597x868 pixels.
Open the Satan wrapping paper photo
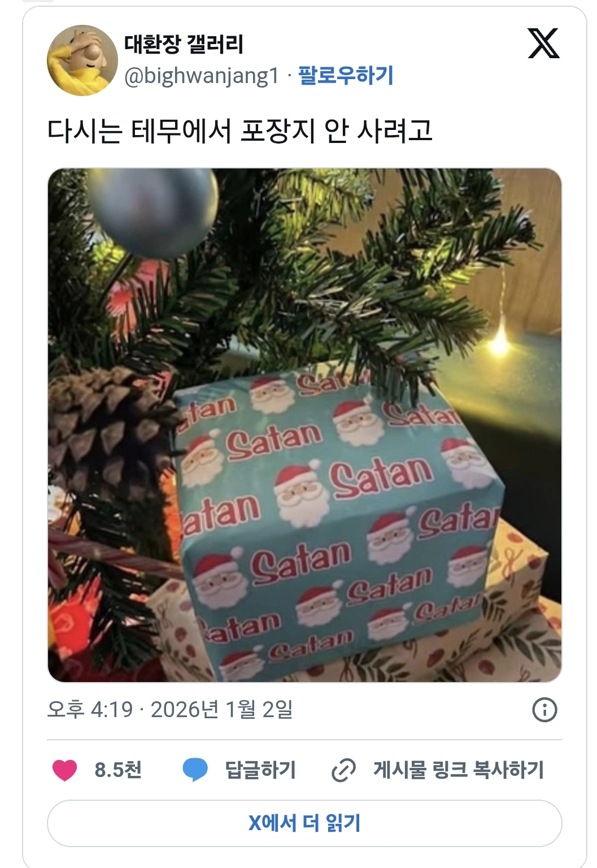[x=304, y=425]
